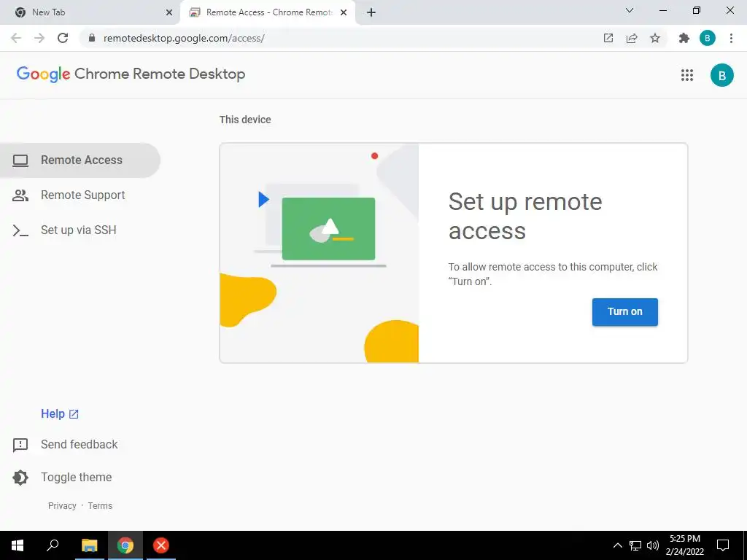Show hidden system tray icons
This screenshot has height=560, width=747.
click(617, 545)
